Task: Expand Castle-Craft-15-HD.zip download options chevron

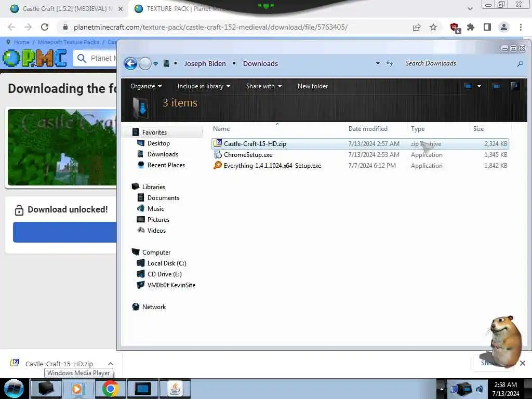Action: click(x=111, y=364)
